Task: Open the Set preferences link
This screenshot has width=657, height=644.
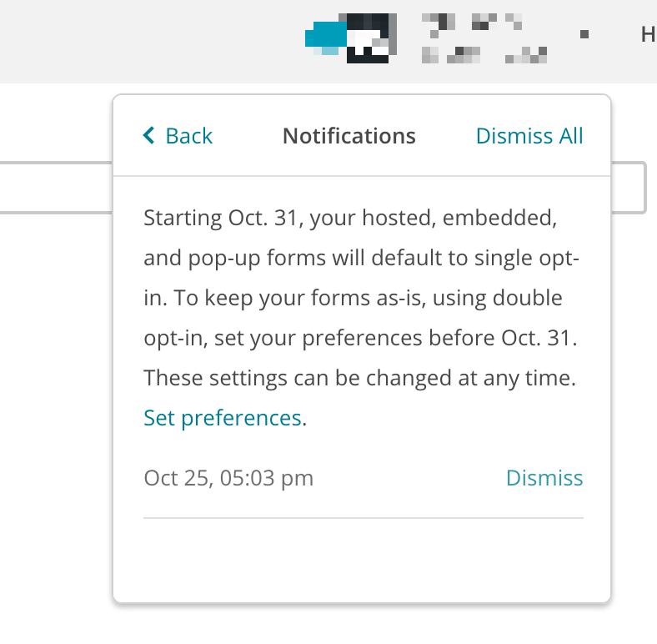Action: (x=223, y=418)
